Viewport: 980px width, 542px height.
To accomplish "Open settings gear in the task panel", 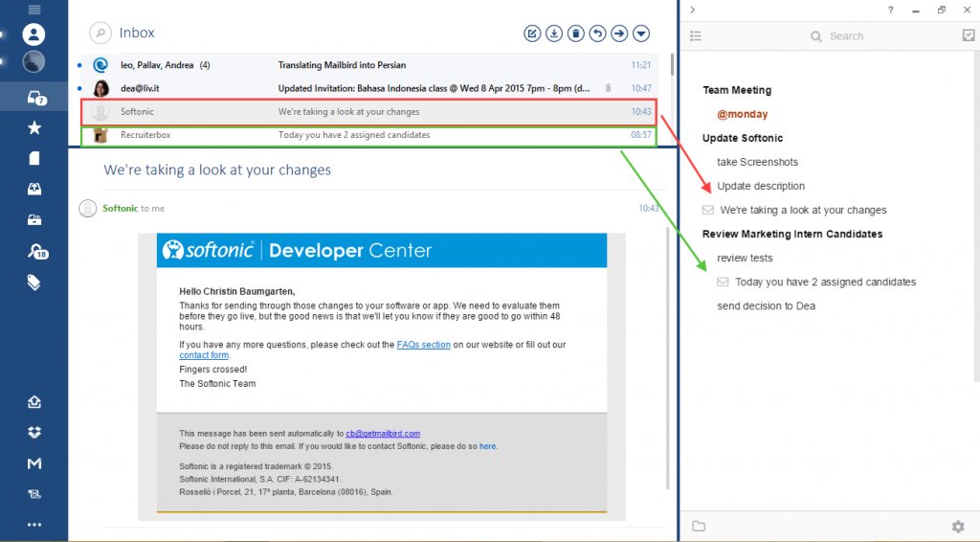I will coord(957,527).
